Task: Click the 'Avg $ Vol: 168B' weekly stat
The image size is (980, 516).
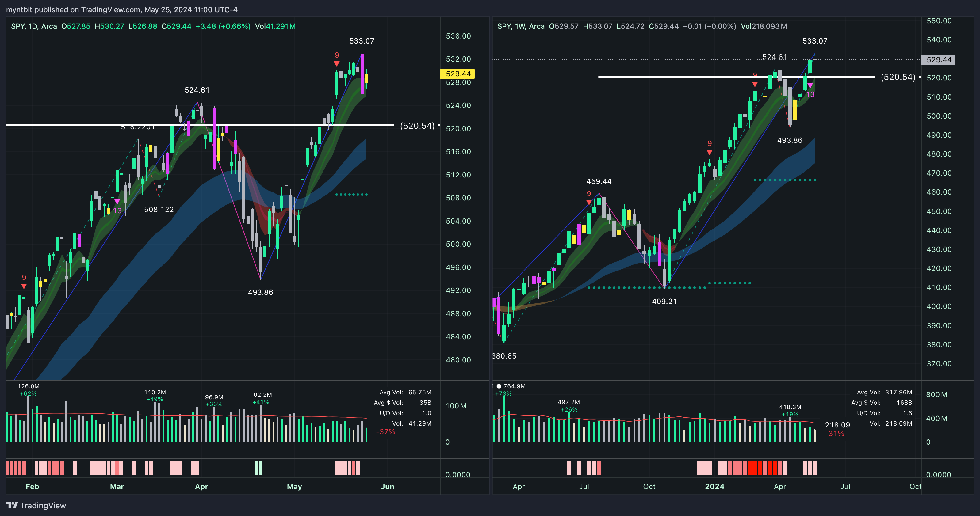Action: click(x=882, y=403)
